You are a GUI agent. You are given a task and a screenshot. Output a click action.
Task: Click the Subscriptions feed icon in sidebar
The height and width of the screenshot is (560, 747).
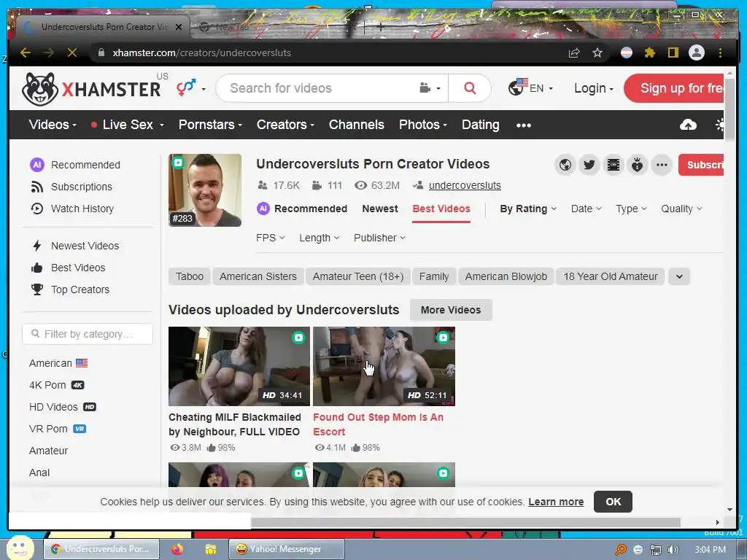[36, 187]
